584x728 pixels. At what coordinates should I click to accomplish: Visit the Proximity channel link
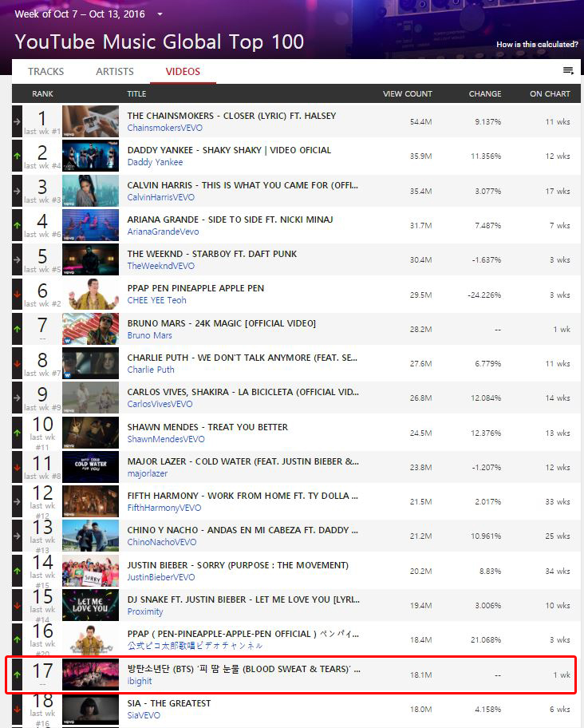click(144, 612)
